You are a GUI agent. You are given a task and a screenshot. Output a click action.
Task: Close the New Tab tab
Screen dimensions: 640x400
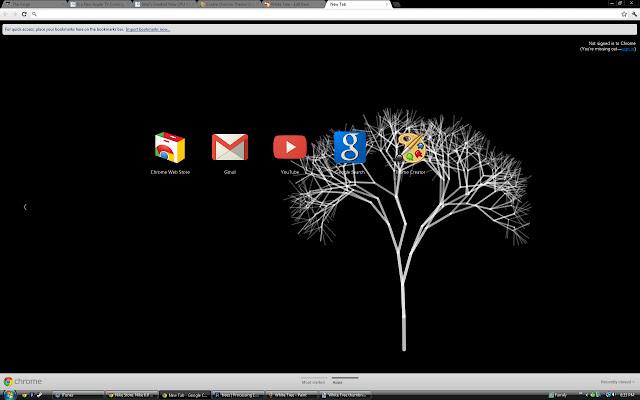pyautogui.click(x=387, y=4)
